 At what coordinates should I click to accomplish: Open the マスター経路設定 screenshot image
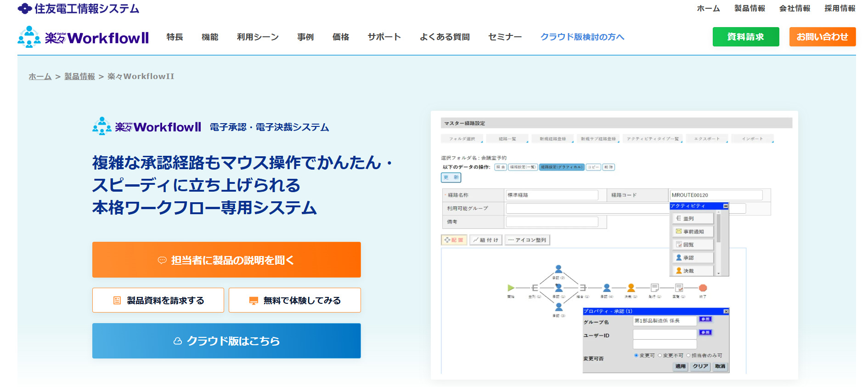614,245
